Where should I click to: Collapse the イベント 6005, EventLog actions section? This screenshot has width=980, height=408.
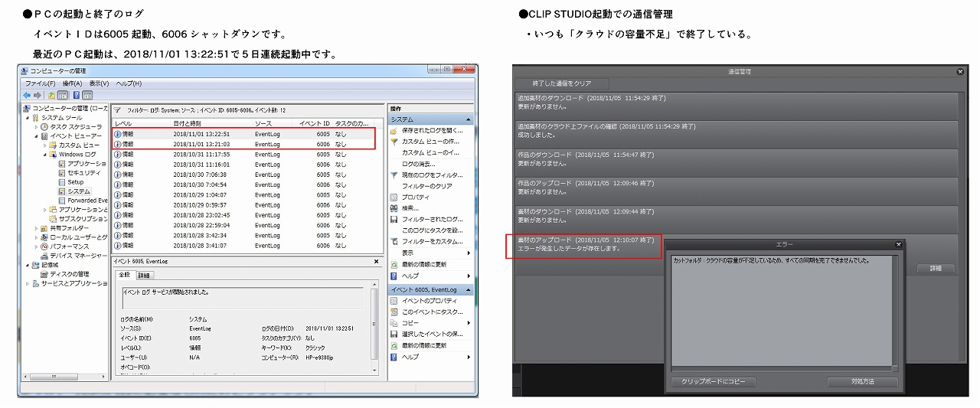pos(469,290)
